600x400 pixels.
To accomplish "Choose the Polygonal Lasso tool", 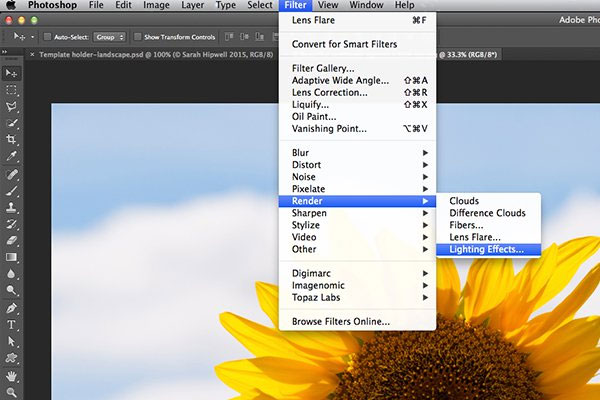I will (11, 106).
